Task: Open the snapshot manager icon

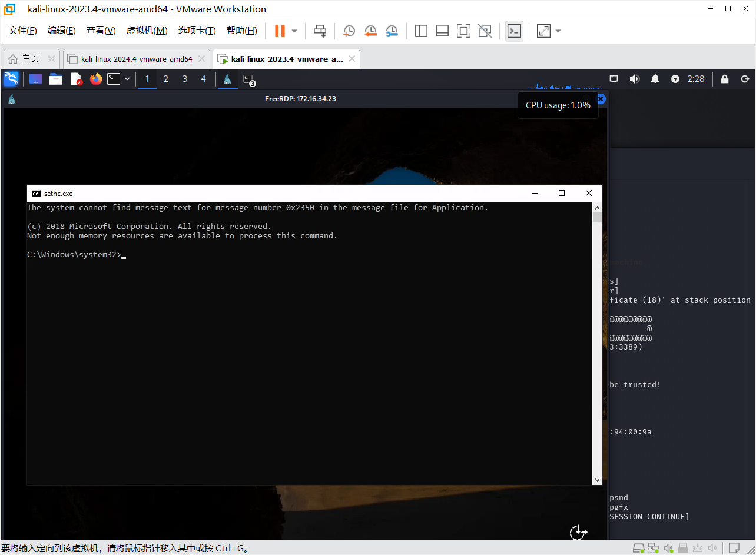Action: click(x=392, y=31)
